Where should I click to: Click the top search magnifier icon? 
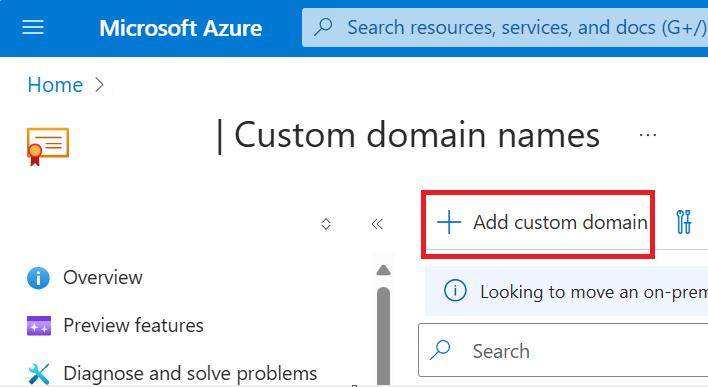tap(323, 27)
